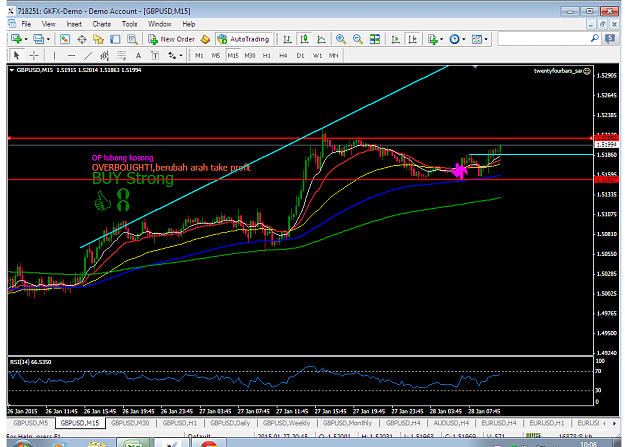Screen dimensions: 625x447
Task: Expand the Templates dropdown arrow
Action: coord(485,39)
